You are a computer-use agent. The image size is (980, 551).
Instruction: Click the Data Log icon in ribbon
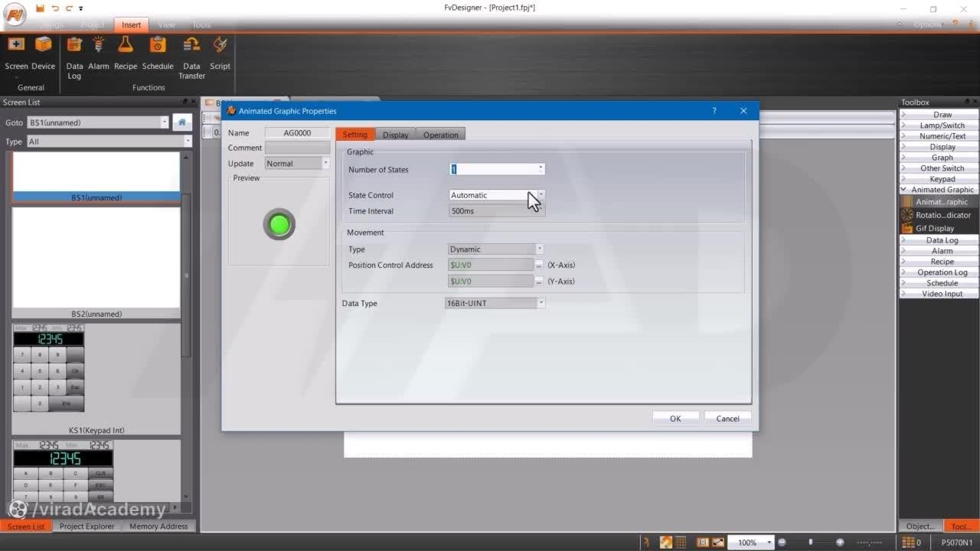click(x=74, y=46)
